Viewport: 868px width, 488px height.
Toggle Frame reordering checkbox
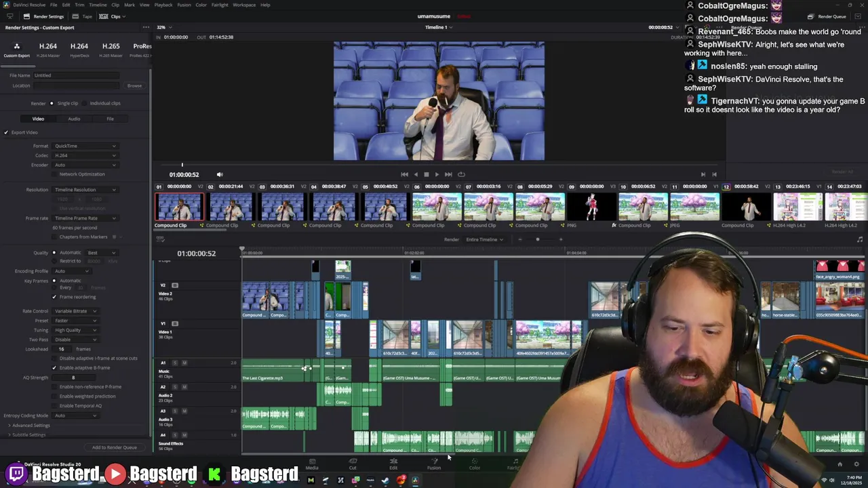coord(54,297)
